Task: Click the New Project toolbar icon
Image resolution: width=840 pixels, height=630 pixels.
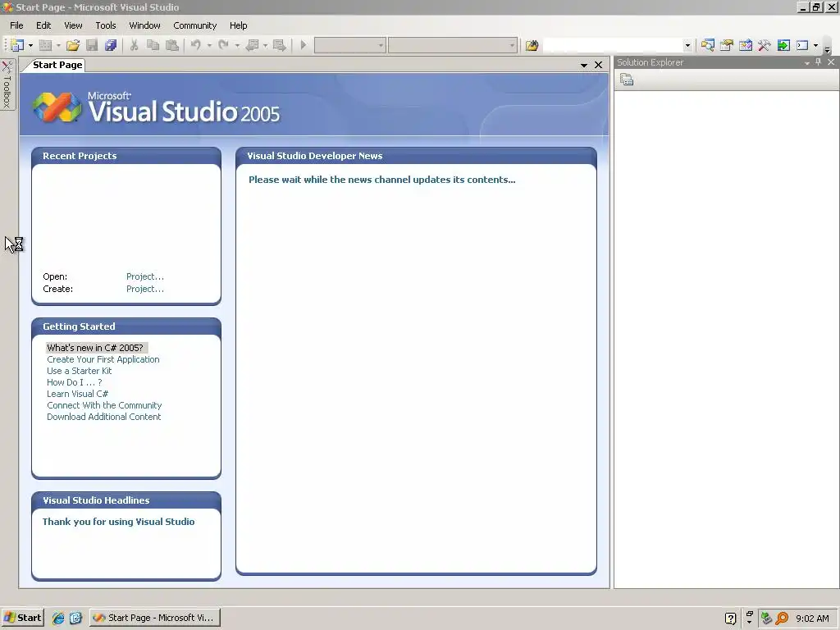Action: pos(17,46)
